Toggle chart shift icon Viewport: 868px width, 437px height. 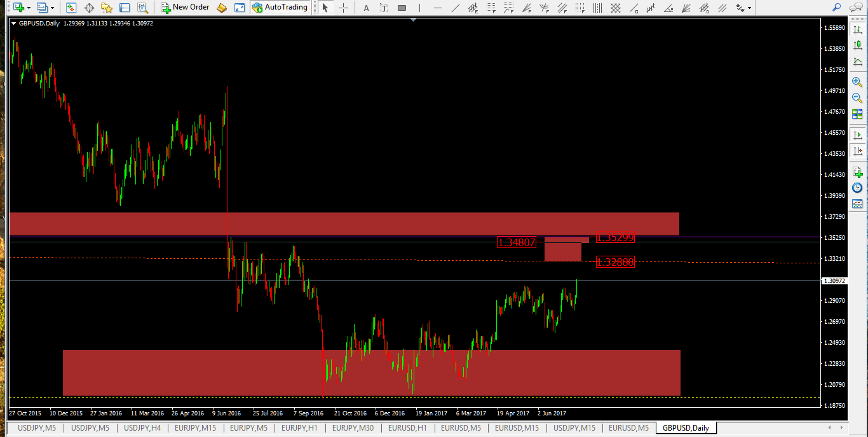(x=857, y=151)
